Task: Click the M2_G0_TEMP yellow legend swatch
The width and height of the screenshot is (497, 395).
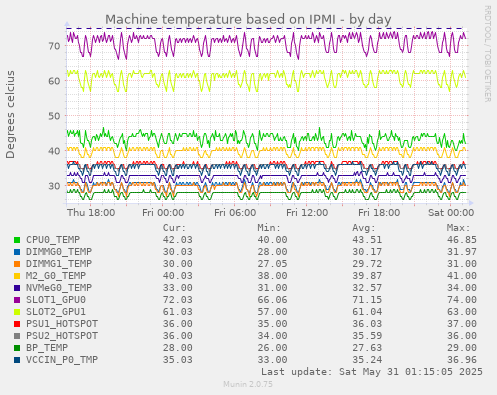Action: (x=17, y=276)
